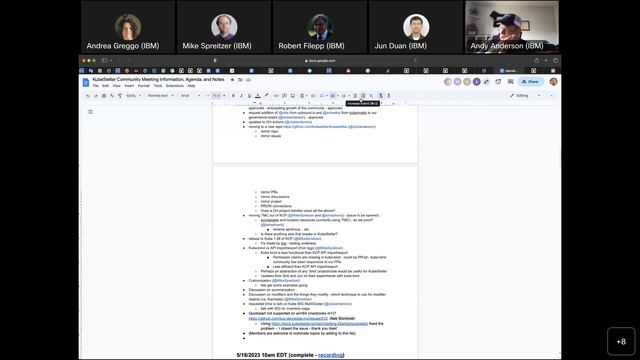Open the text alignment dropdown
The height and width of the screenshot is (360, 640).
pyautogui.click(x=303, y=96)
